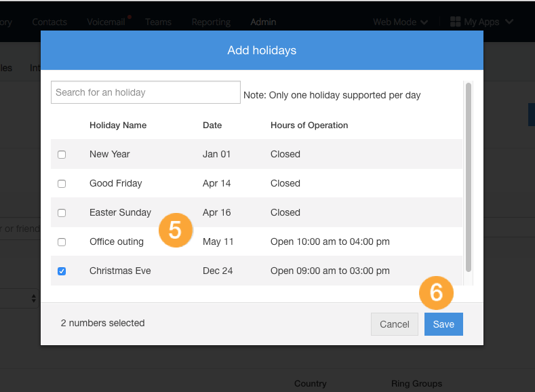Open the Voicemail tab in the top bar
Screen dimensions: 535x392
[106, 22]
